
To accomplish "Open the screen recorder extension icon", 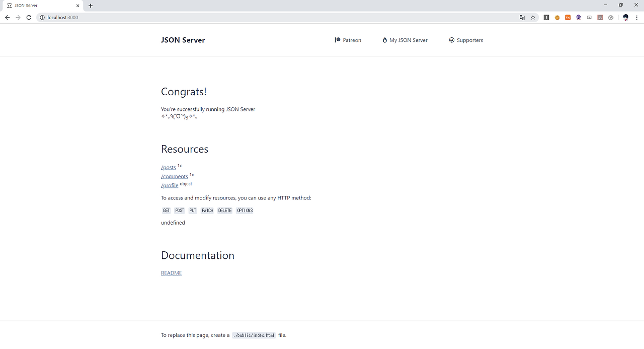I will [589, 17].
